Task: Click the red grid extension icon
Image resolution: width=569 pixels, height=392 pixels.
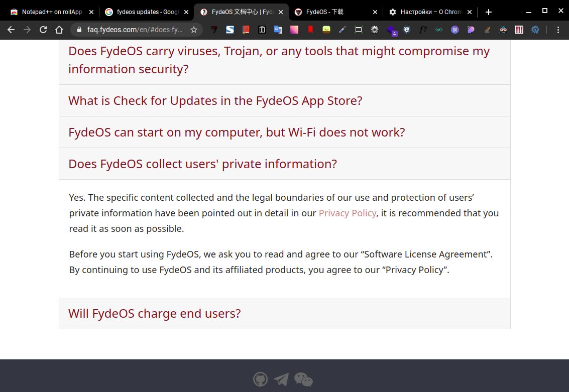Action: (x=519, y=30)
